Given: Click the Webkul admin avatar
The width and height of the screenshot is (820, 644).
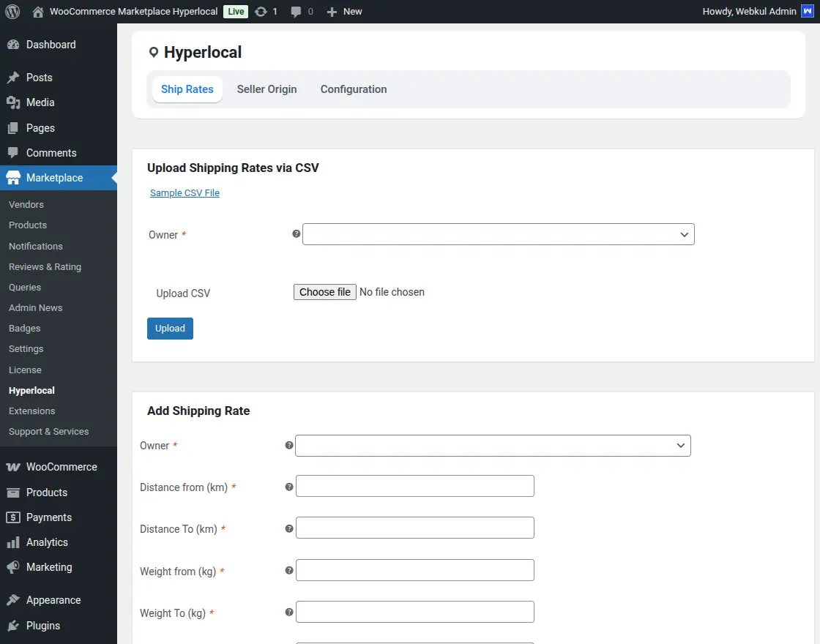Looking at the screenshot, I should (x=808, y=12).
